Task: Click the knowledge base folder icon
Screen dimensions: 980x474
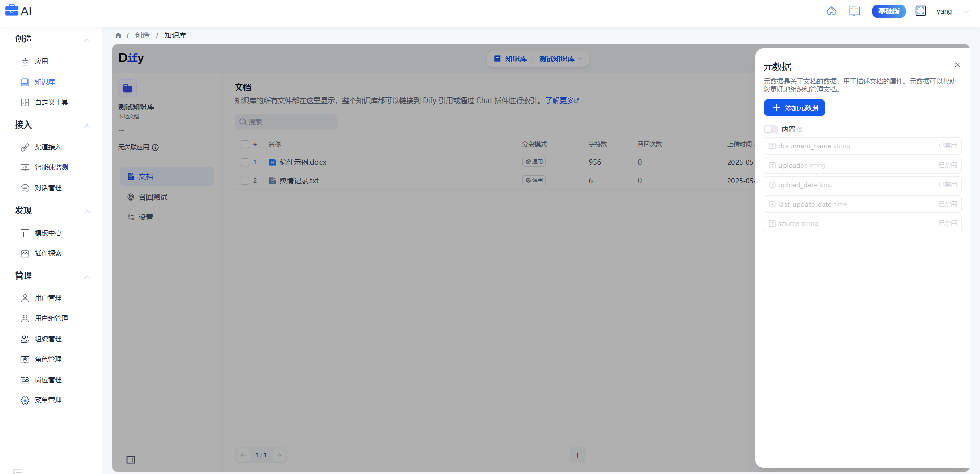Action: (128, 88)
